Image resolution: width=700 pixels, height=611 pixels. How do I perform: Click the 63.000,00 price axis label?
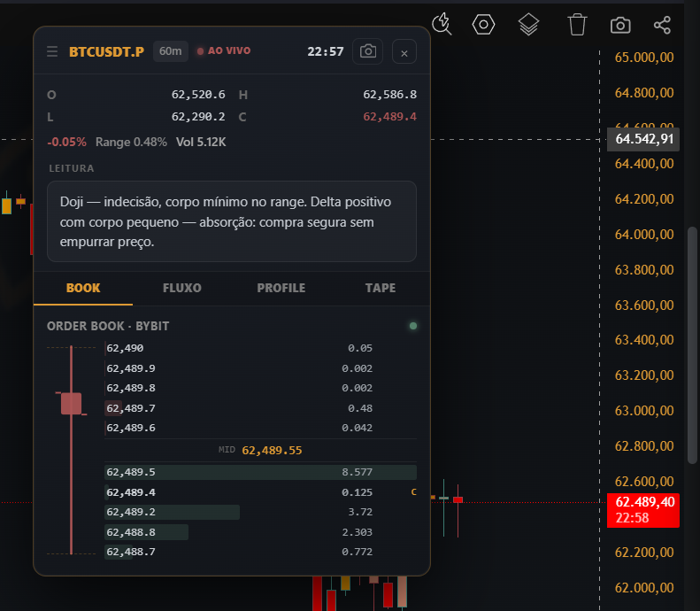point(644,411)
